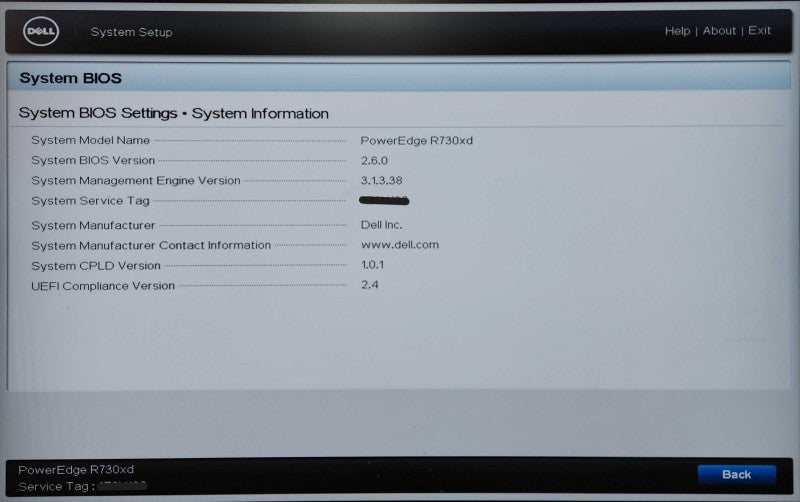
Task: Select System Management Engine Version label
Action: pos(136,181)
